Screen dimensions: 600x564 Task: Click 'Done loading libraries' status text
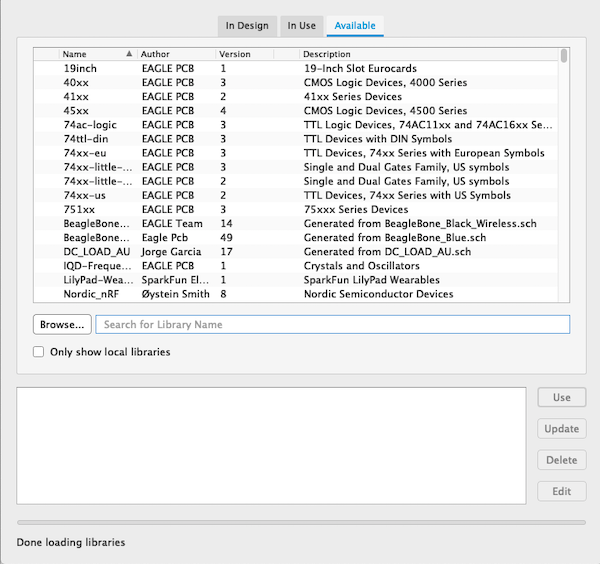[71, 543]
